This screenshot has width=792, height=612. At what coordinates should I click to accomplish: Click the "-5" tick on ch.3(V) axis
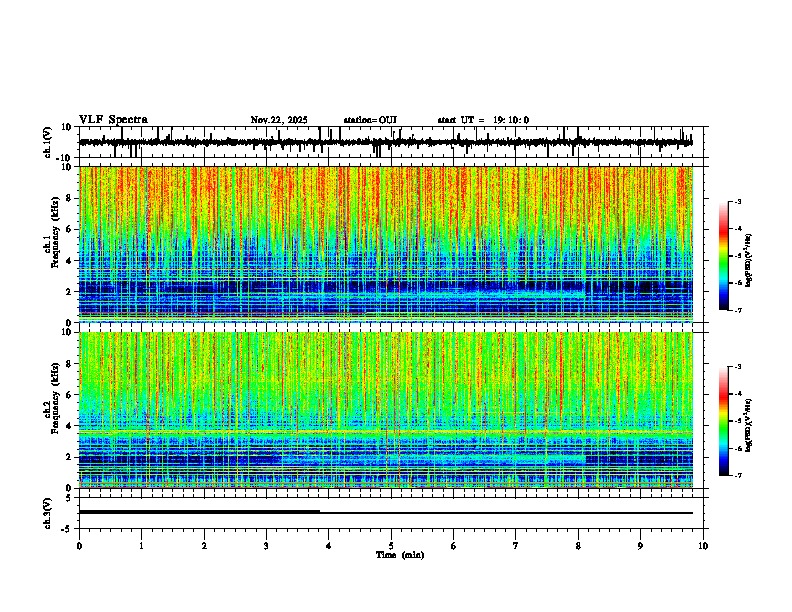[x=68, y=529]
